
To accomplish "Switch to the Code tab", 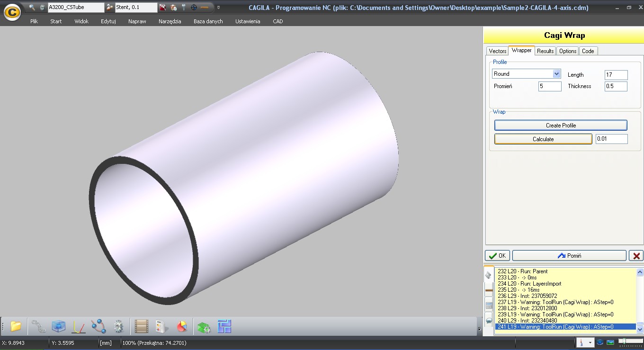I will (x=588, y=51).
